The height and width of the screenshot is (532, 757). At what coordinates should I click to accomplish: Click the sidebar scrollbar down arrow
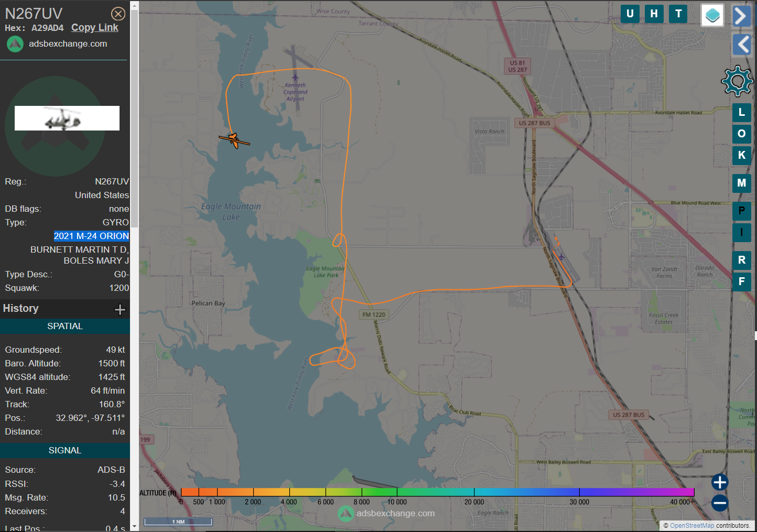(134, 526)
